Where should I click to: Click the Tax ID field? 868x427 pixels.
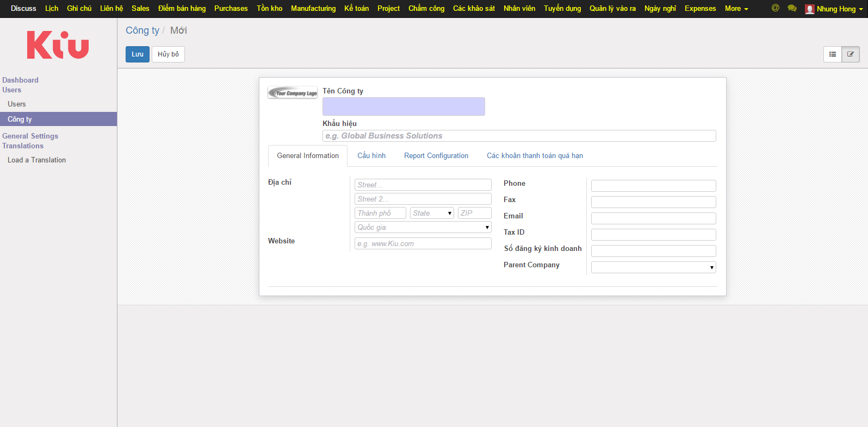pos(654,235)
